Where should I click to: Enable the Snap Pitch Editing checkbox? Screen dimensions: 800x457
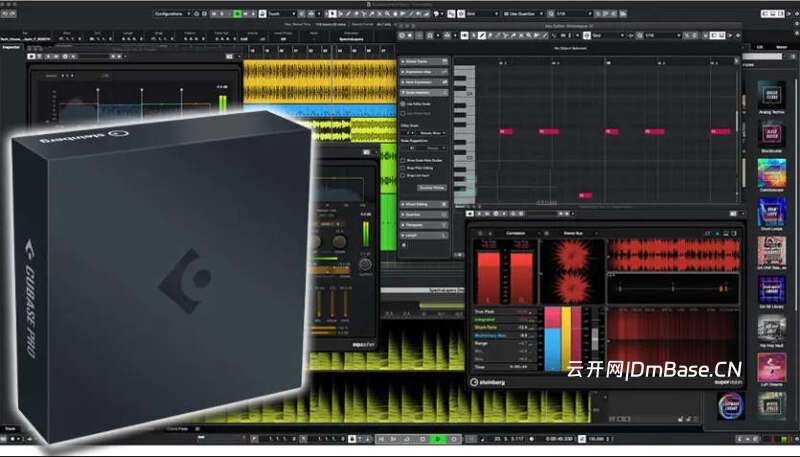403,168
